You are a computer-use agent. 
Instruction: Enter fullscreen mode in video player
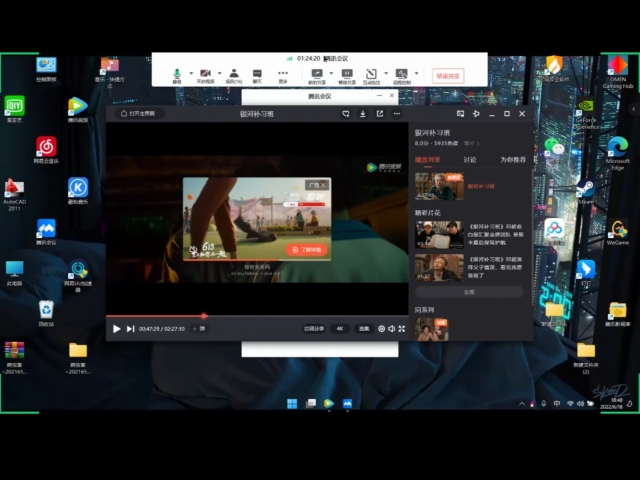[402, 328]
